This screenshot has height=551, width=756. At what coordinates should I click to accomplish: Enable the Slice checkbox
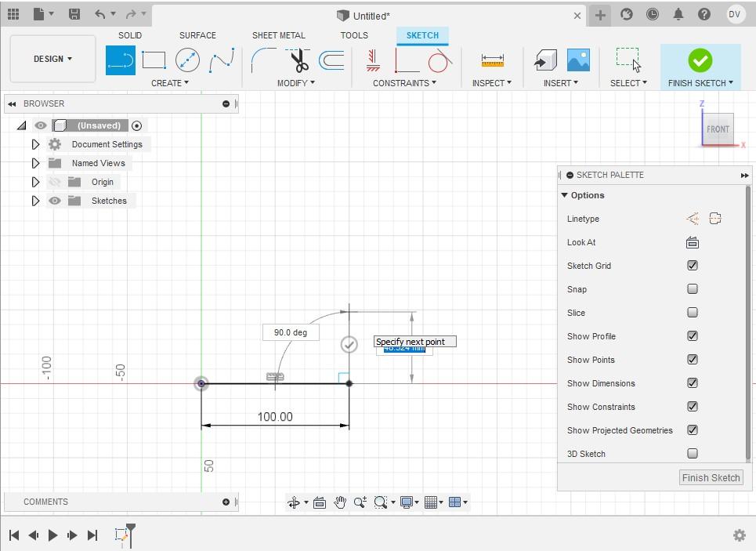click(693, 313)
